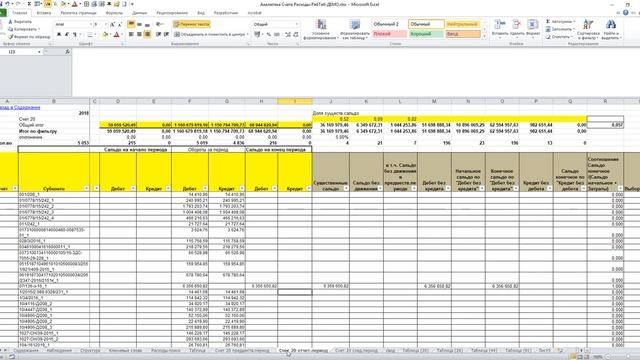Click the Format cells (Формат) icon
640x360 pixels.
pos(533,24)
